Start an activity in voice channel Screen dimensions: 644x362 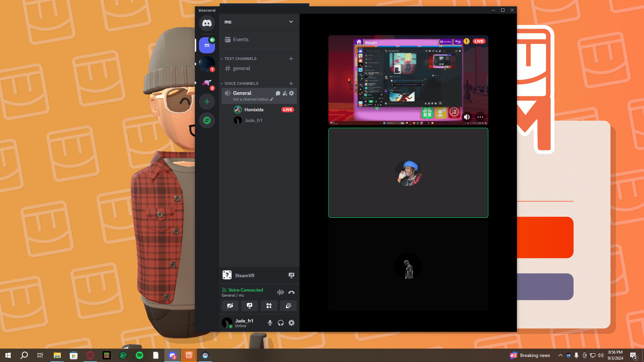(x=269, y=306)
